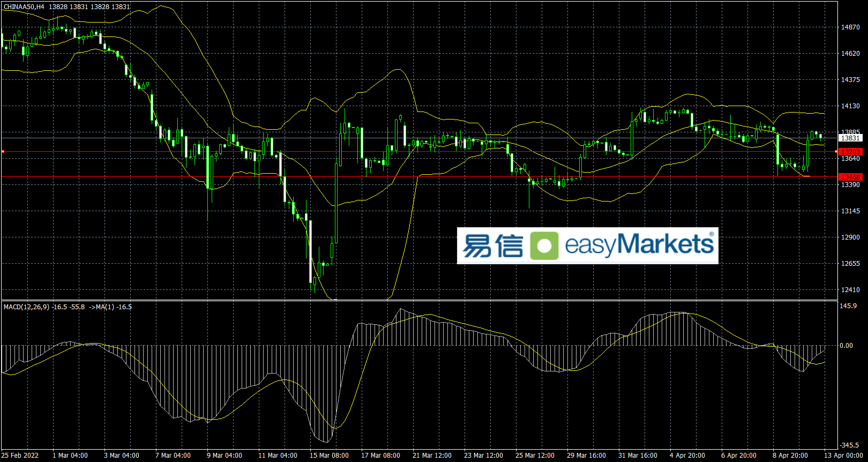868x462 pixels.
Task: Select the 1 Mar 04:00 time label
Action: click(70, 456)
